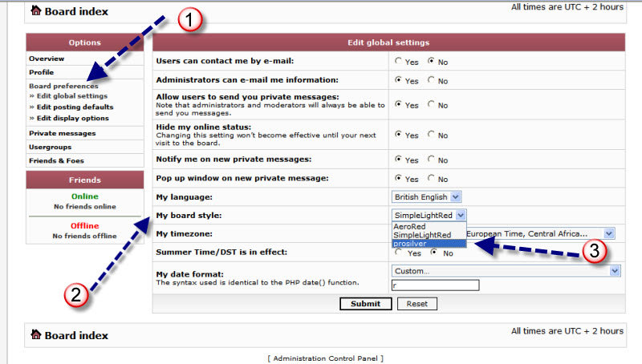The height and width of the screenshot is (364, 642).
Task: Select No for pop up window on new message
Action: 432,179
